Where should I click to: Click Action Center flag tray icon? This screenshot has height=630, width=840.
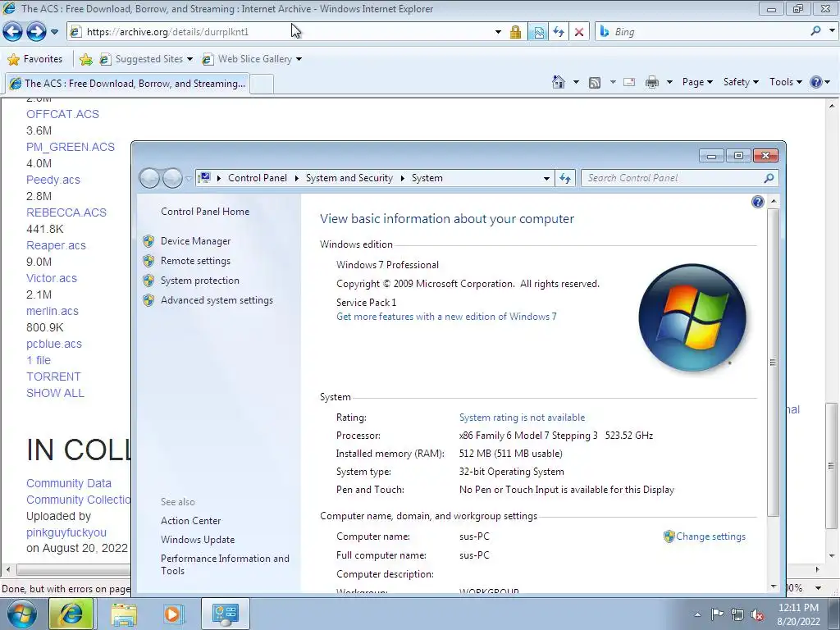717,614
